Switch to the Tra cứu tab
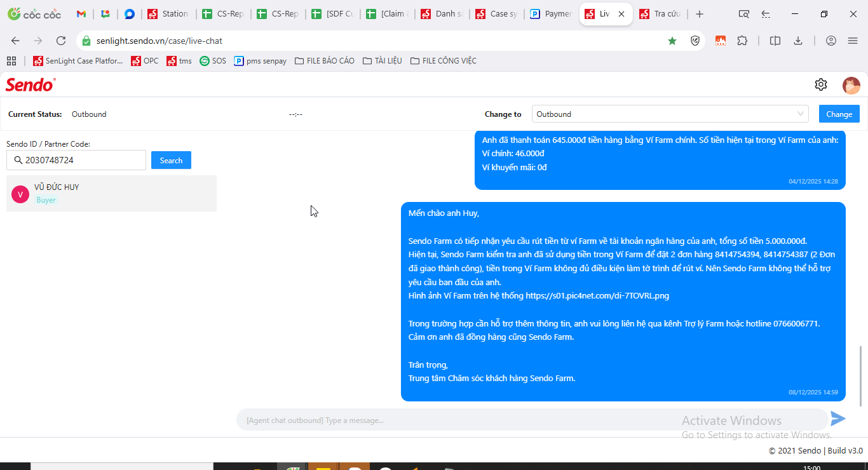The width and height of the screenshot is (868, 470). (660, 14)
